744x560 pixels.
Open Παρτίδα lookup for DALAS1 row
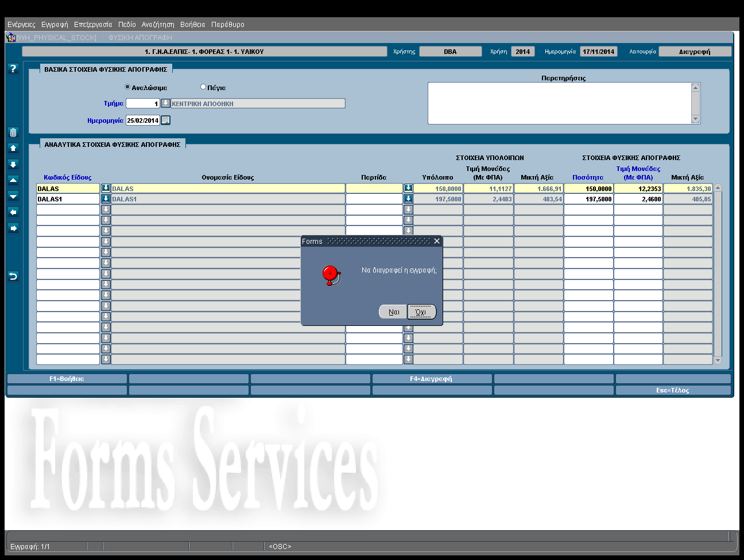point(408,199)
